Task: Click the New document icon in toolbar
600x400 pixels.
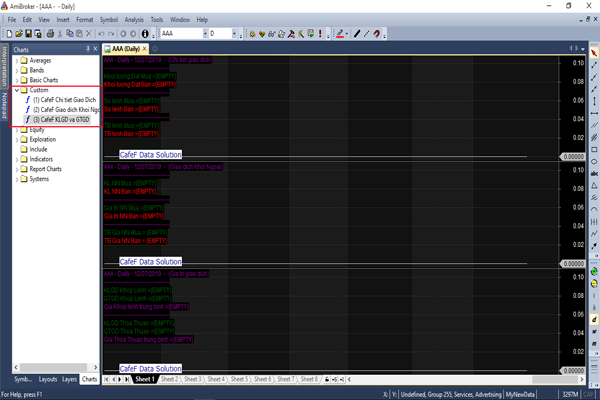Action: [x=9, y=34]
